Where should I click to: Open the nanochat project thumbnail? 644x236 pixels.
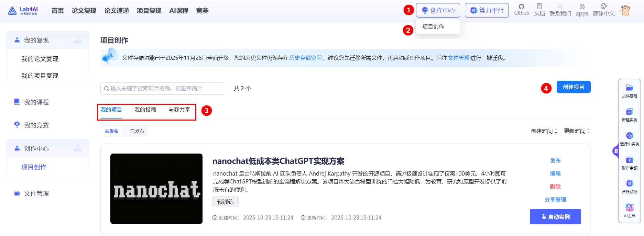[x=156, y=189]
